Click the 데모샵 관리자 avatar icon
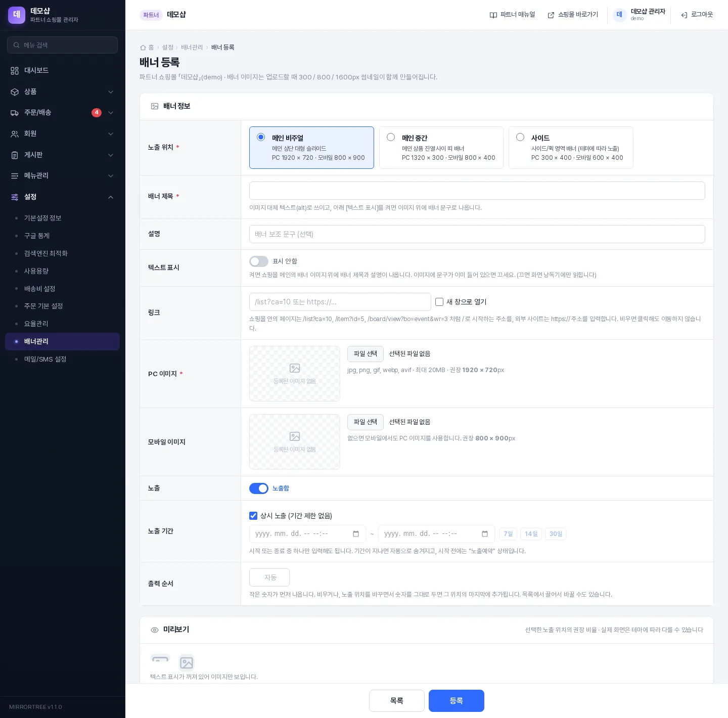 (619, 15)
